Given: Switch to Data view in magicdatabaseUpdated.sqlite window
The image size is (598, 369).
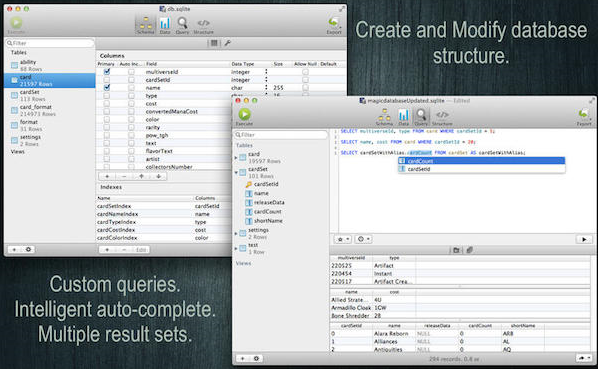Looking at the screenshot, I should (403, 117).
